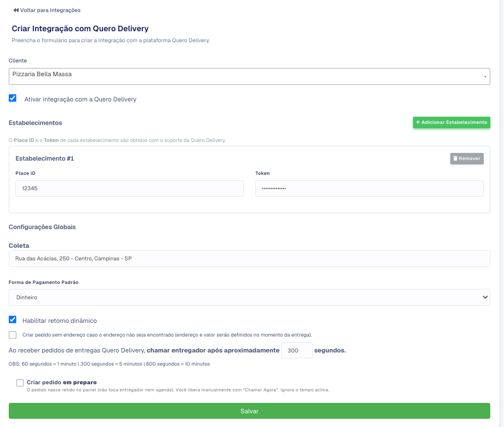Click Adicionar Estabelecimento button
This screenshot has width=504, height=427.
click(451, 122)
